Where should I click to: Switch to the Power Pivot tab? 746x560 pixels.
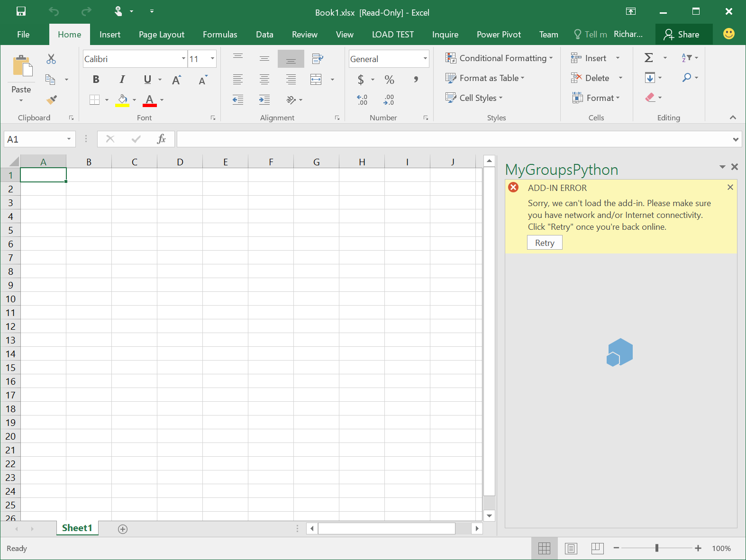click(x=499, y=34)
